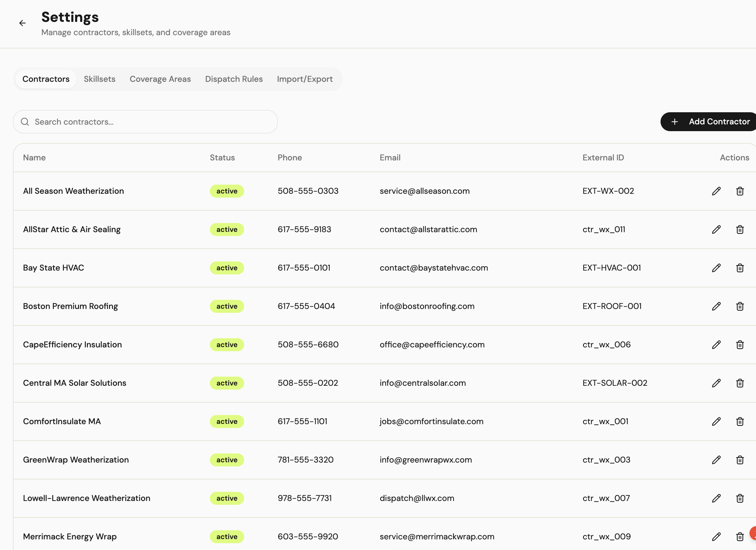Click the search magnifier icon
This screenshot has height=550, width=756.
click(25, 122)
